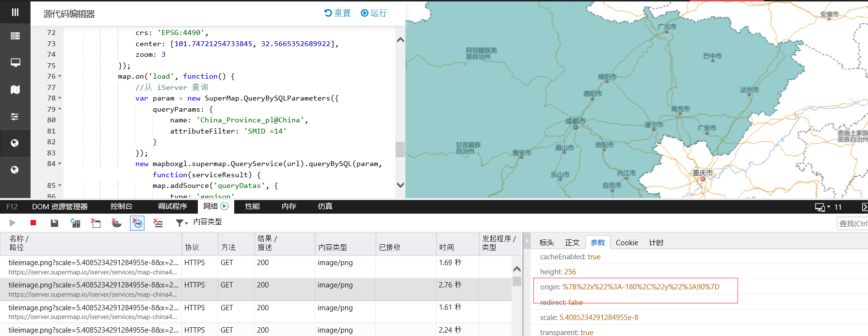Click the clear cache icon

coord(96,223)
